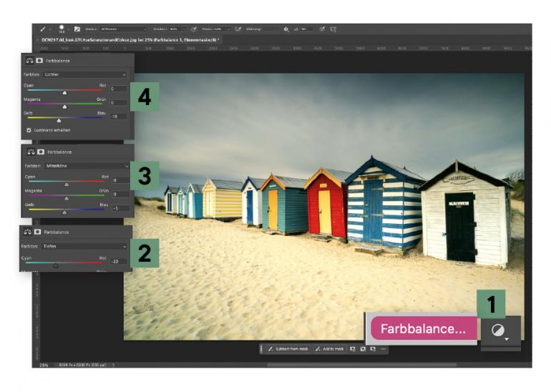Viewport: 551px width, 392px height.
Task: Expand the opacity slider arrow
Action: [185, 29]
